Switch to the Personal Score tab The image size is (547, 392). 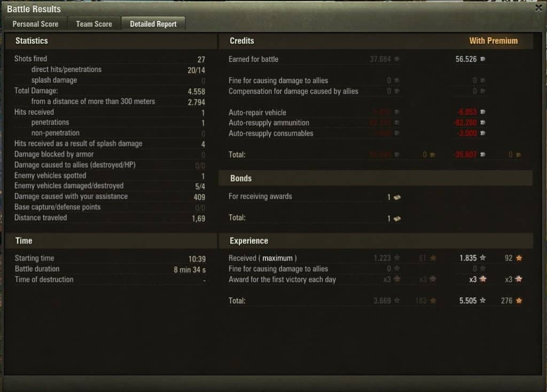35,24
